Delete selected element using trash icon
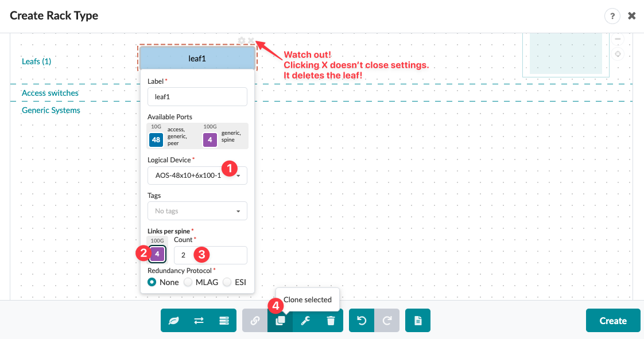Image resolution: width=644 pixels, height=339 pixels. pyautogui.click(x=331, y=321)
